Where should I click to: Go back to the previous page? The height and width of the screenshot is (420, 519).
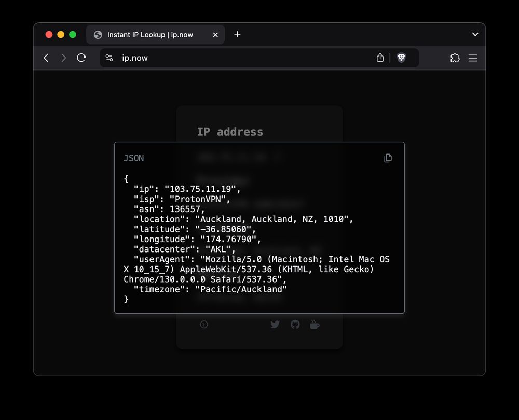pos(46,58)
